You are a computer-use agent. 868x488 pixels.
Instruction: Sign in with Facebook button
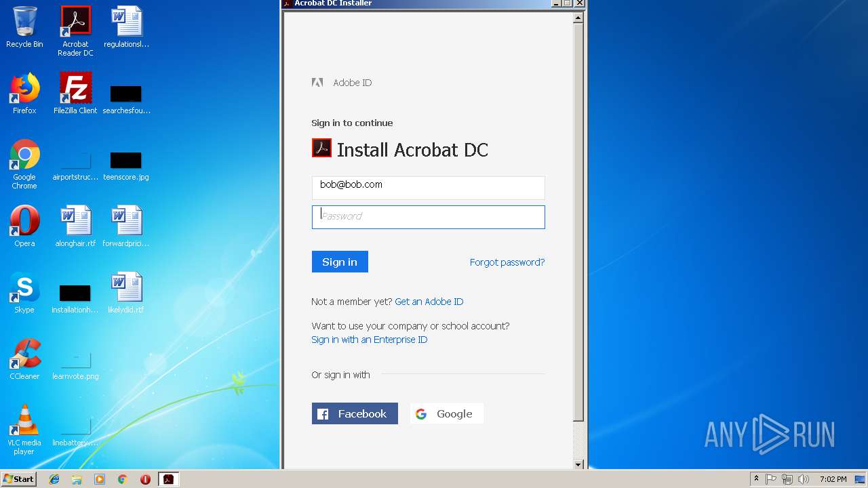tap(355, 413)
